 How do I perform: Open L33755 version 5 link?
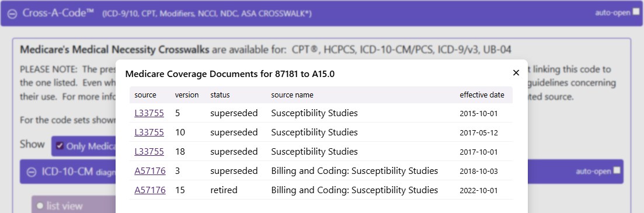coord(149,113)
